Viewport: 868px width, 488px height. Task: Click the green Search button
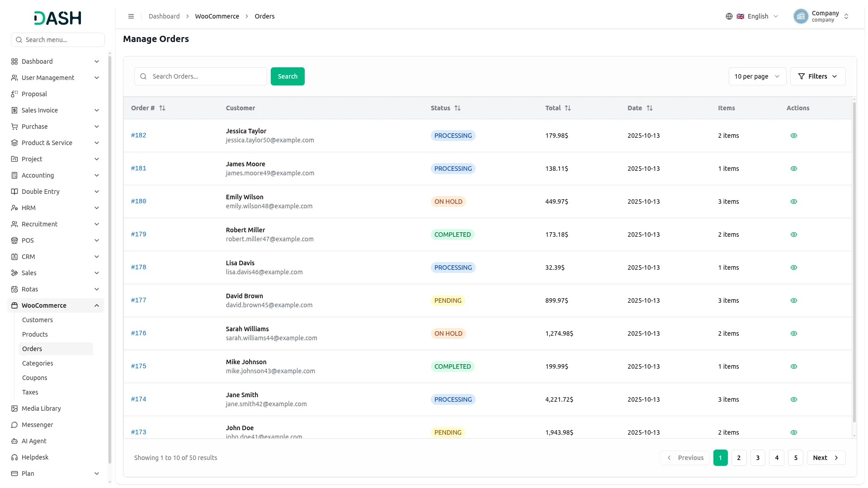point(288,76)
